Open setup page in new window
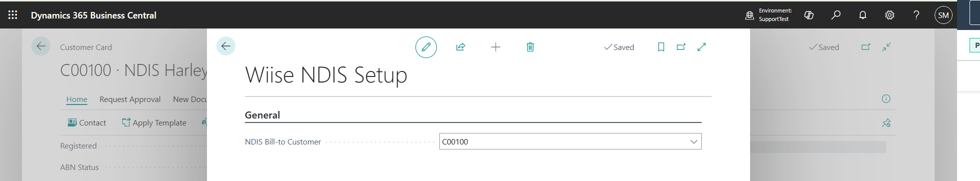This screenshot has width=980, height=181. 681,47
